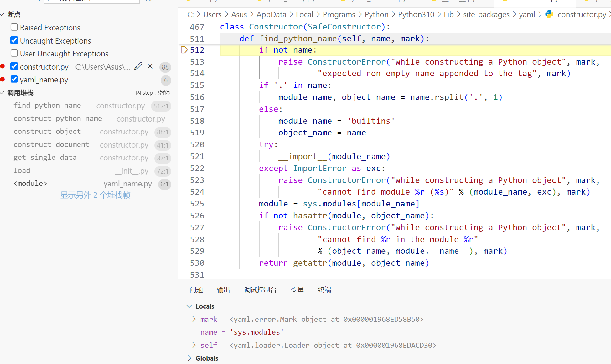
Task: Click 'return getattr' on line 530
Action: (x=293, y=263)
